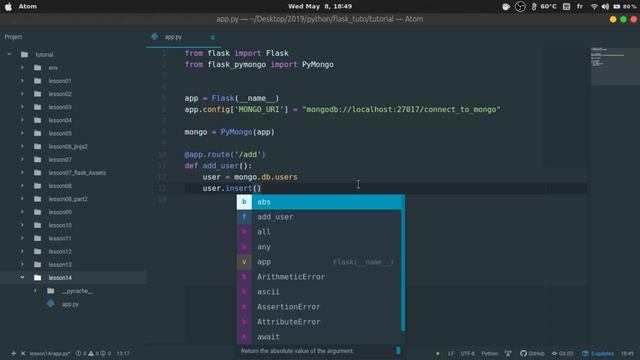Expand the lesson03 folder chevron

coord(22,107)
